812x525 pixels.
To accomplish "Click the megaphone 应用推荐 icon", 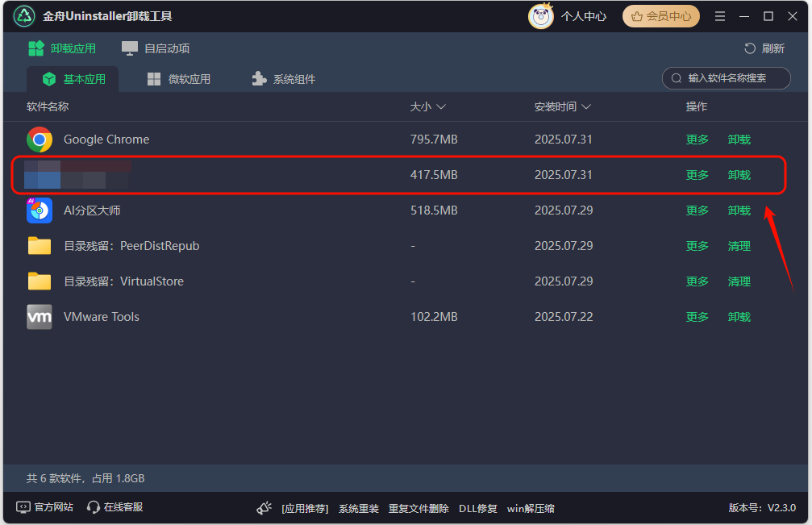I will click(x=264, y=508).
